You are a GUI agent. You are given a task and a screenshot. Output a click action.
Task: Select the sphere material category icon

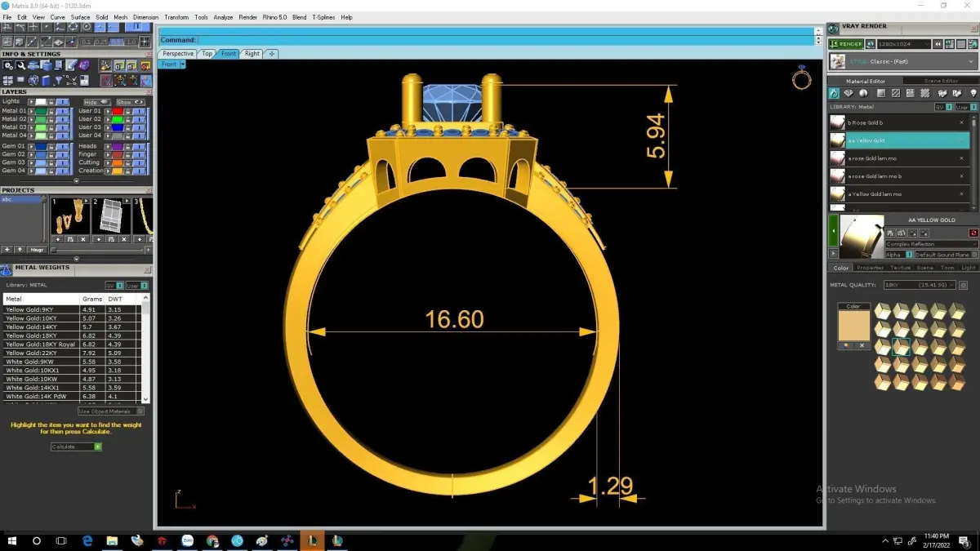pos(863,93)
